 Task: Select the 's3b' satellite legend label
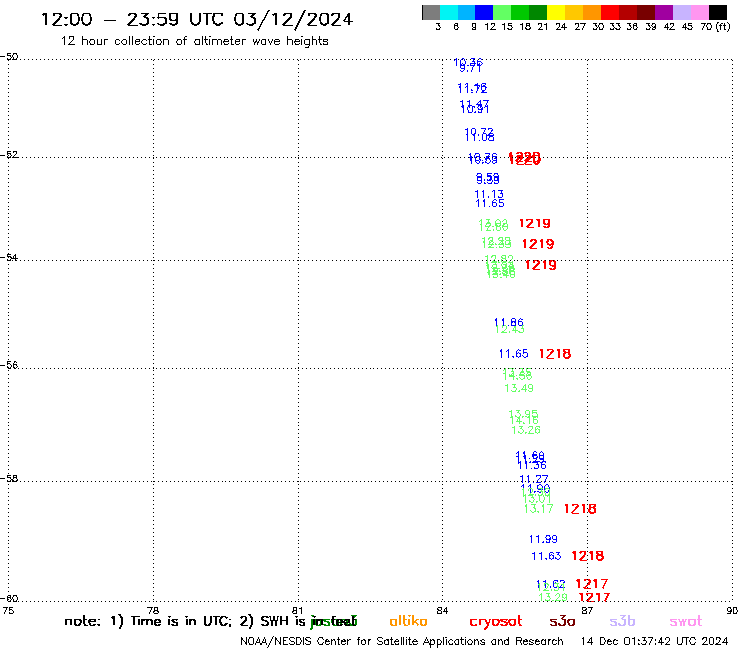point(622,621)
